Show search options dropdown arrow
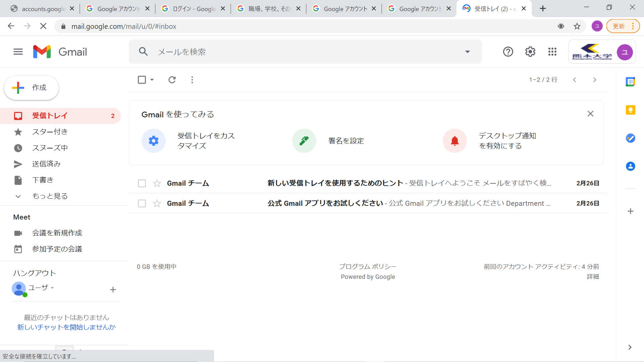Viewport: 644px width, 362px height. click(x=468, y=52)
